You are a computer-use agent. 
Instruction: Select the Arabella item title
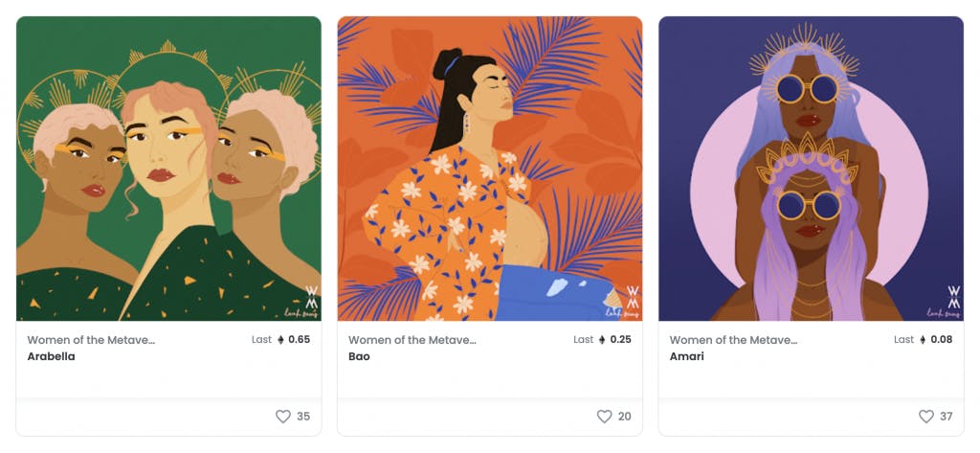point(51,356)
